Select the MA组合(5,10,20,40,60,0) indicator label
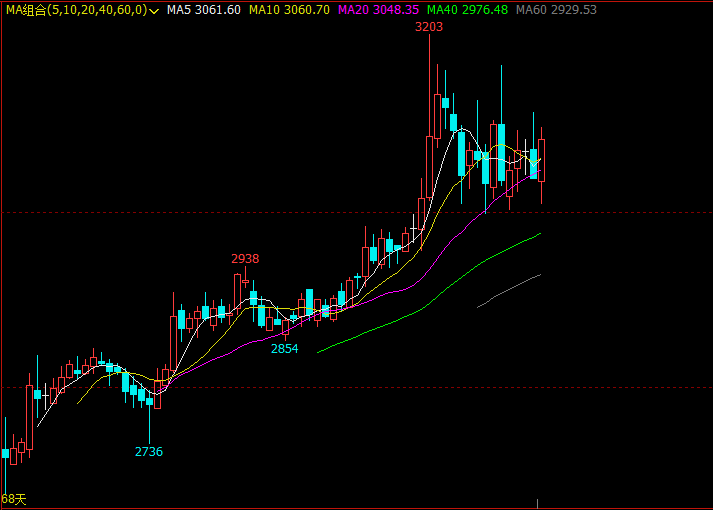The height and width of the screenshot is (510, 713). [77, 10]
